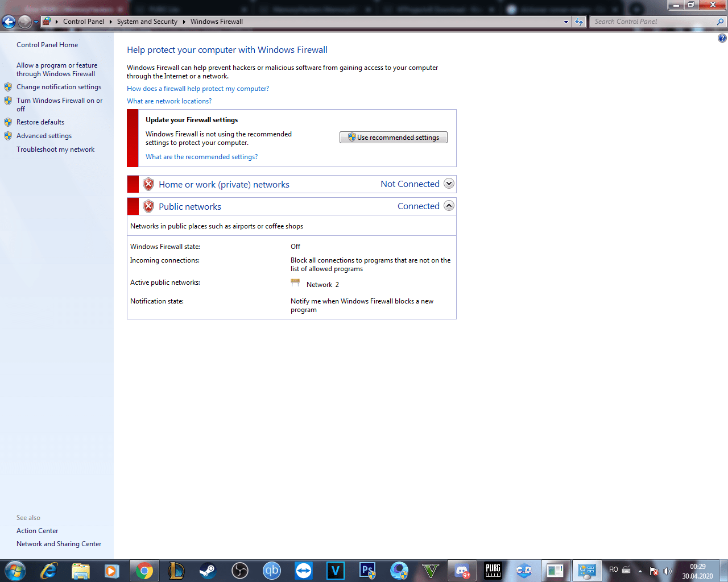Open Vegas Pro from the taskbar
Image resolution: width=728 pixels, height=582 pixels.
pos(336,571)
